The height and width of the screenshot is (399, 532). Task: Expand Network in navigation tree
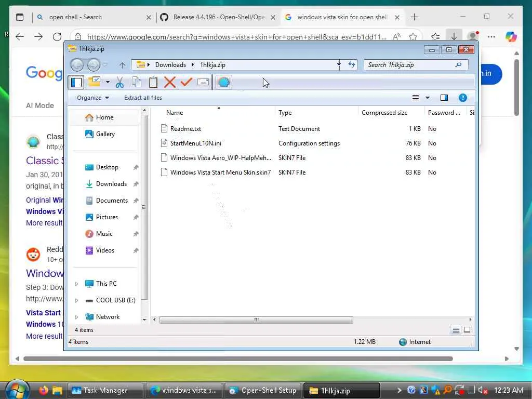77,317
